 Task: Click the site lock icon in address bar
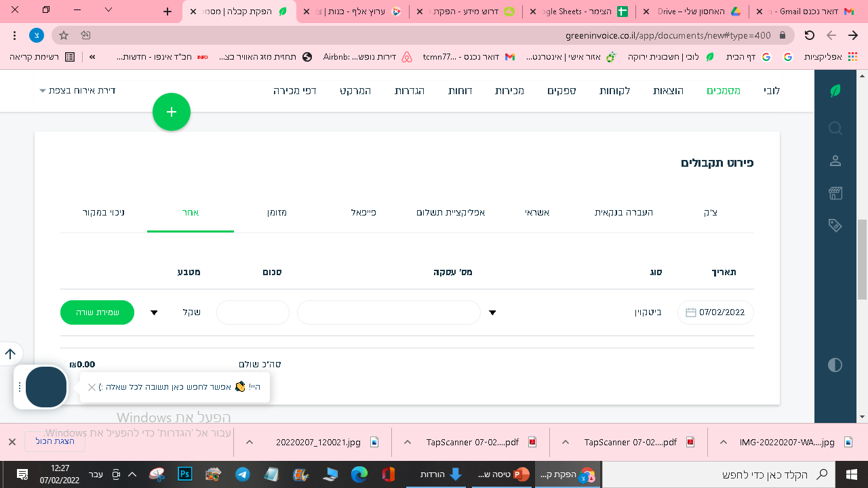(x=783, y=35)
